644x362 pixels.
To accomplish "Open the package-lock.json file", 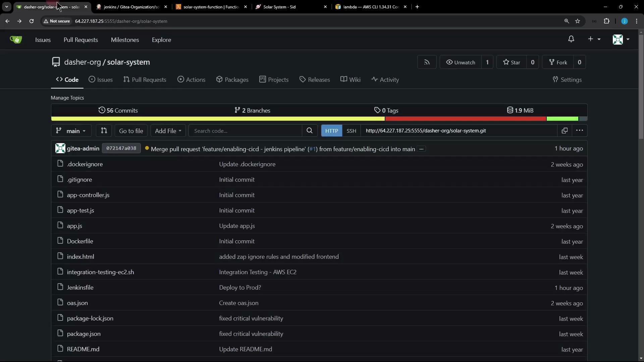I will [x=90, y=318].
